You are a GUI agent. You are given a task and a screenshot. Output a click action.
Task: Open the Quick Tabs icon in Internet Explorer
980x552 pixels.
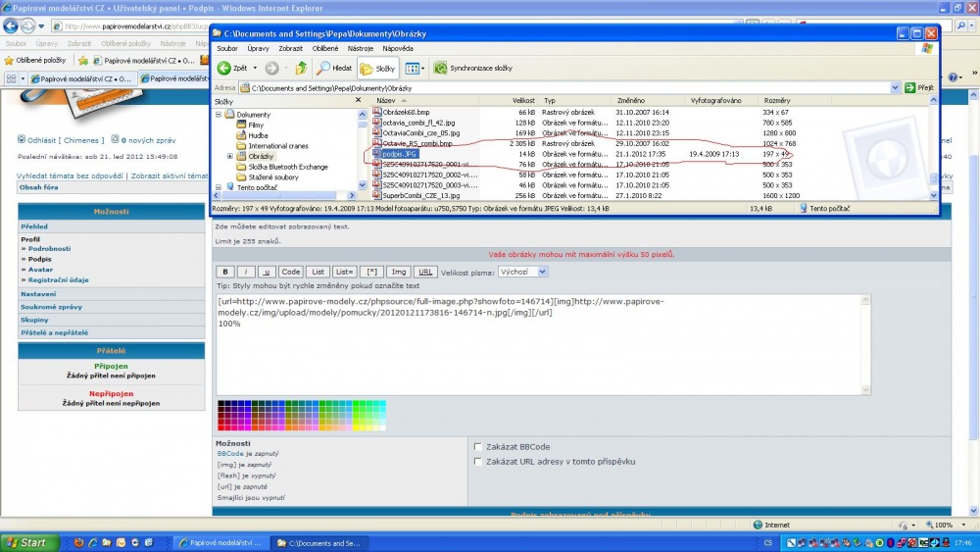(x=11, y=78)
